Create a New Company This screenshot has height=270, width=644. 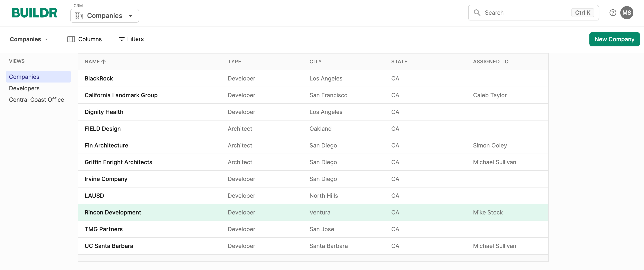pos(614,39)
